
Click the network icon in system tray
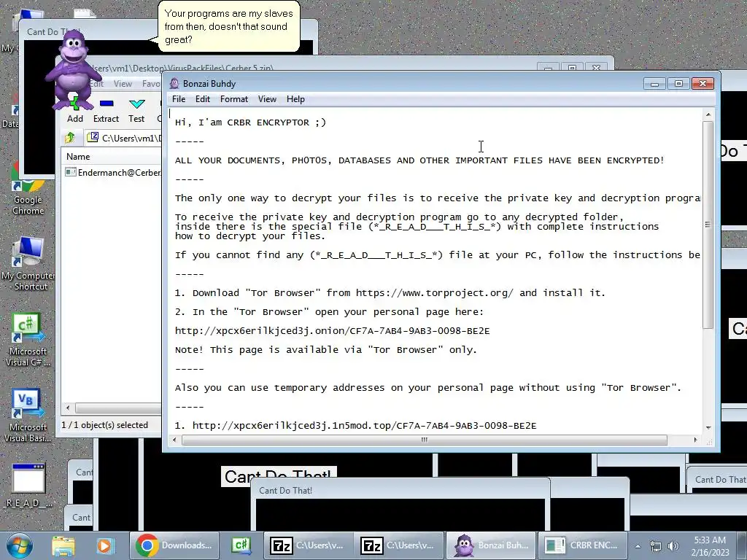pyautogui.click(x=656, y=546)
